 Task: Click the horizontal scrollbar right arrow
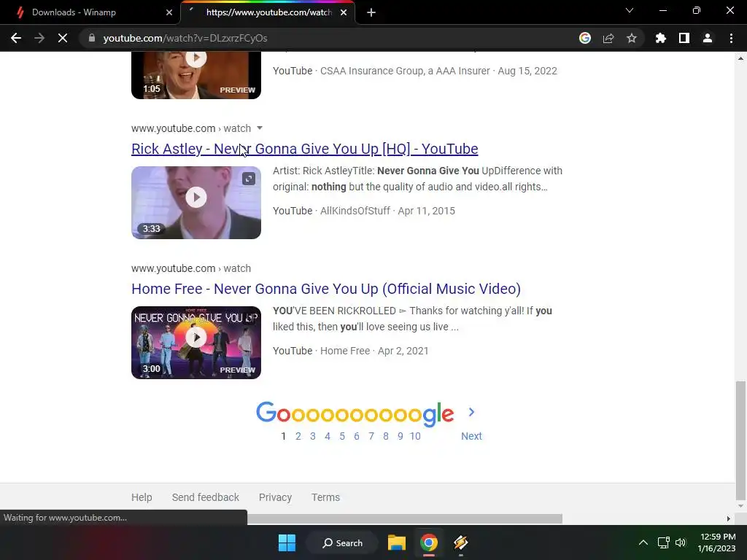tap(729, 518)
